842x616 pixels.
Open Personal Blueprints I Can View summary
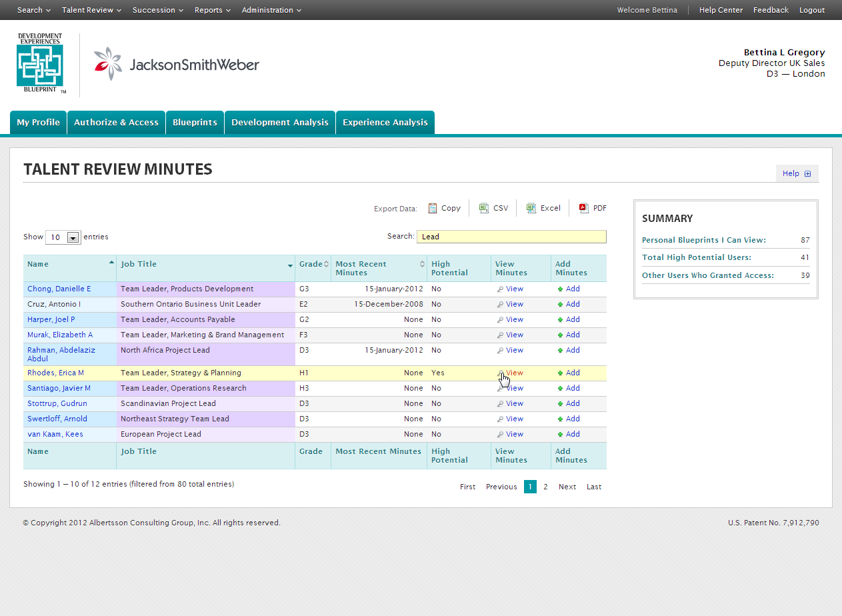click(x=704, y=240)
